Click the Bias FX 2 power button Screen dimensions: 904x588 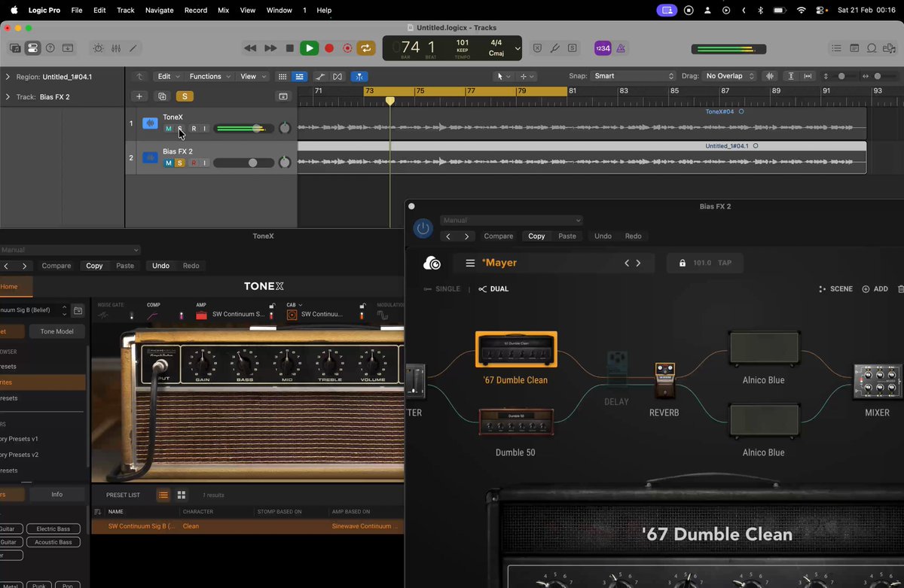[x=423, y=228]
